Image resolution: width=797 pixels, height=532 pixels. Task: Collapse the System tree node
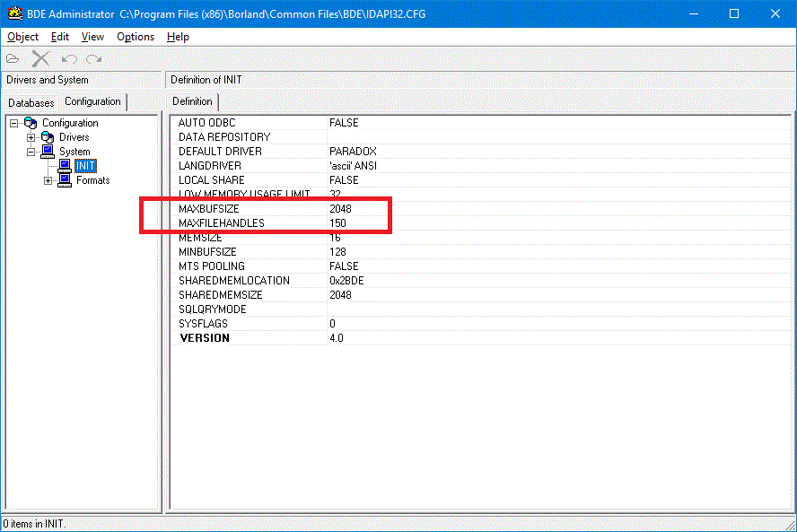click(x=31, y=152)
